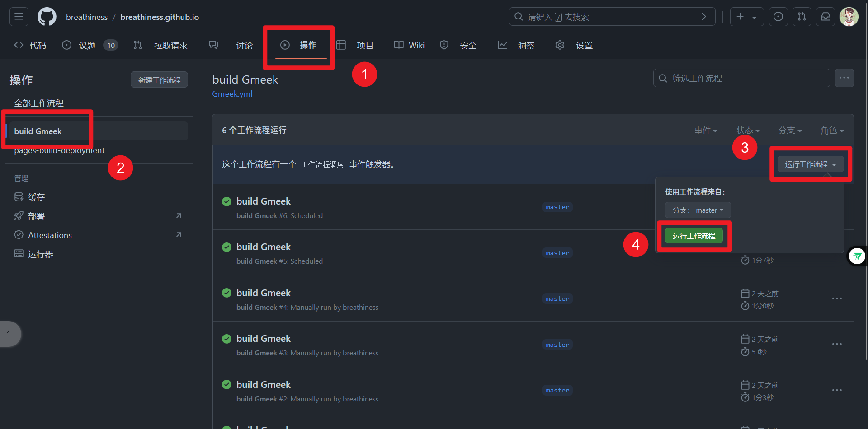
Task: Switch to the 安全 tab
Action: click(x=460, y=45)
